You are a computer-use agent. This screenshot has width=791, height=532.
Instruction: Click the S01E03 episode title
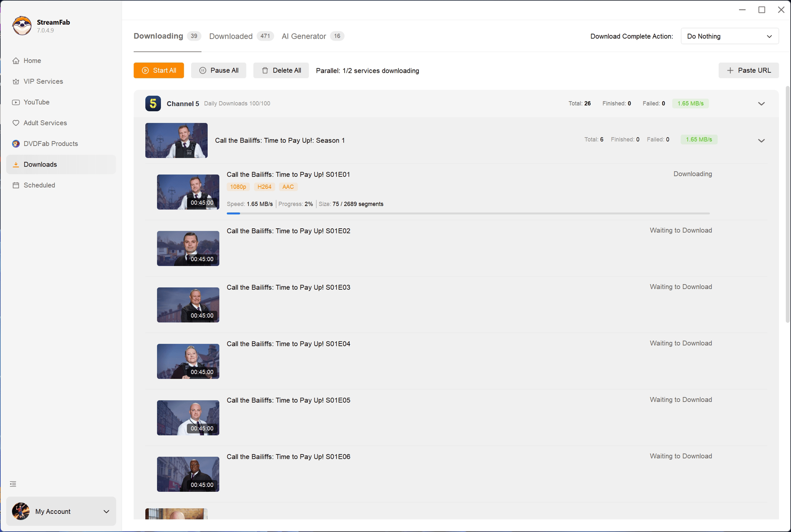point(288,287)
